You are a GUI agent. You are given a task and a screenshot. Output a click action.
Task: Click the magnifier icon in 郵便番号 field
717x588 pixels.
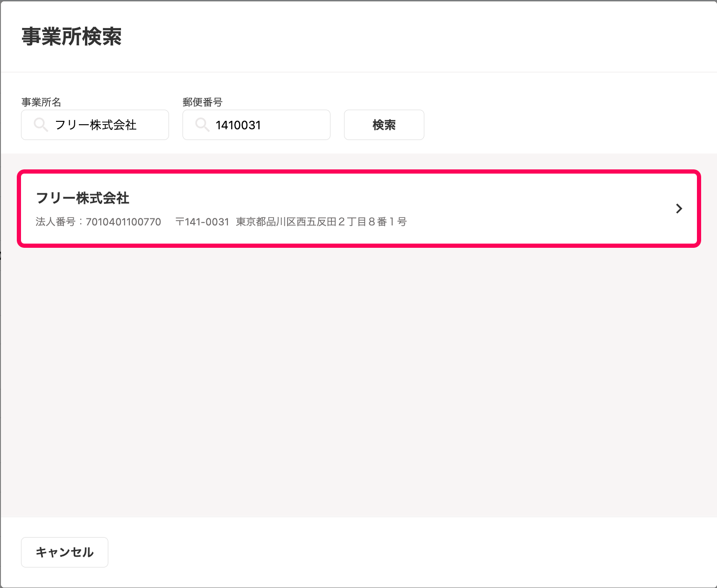tap(203, 125)
